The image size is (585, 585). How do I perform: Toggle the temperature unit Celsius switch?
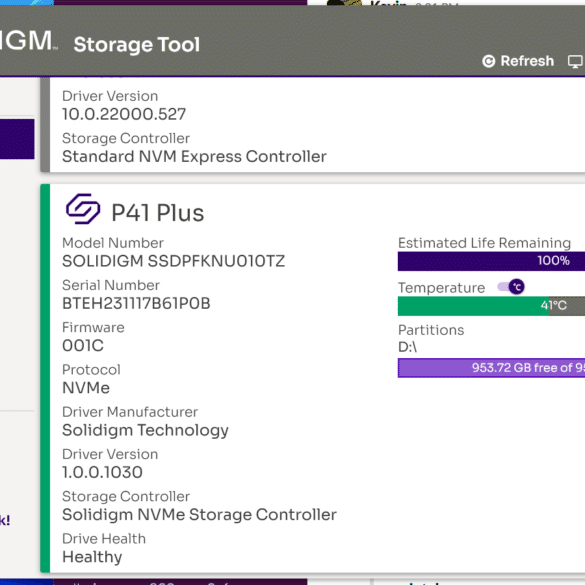511,287
